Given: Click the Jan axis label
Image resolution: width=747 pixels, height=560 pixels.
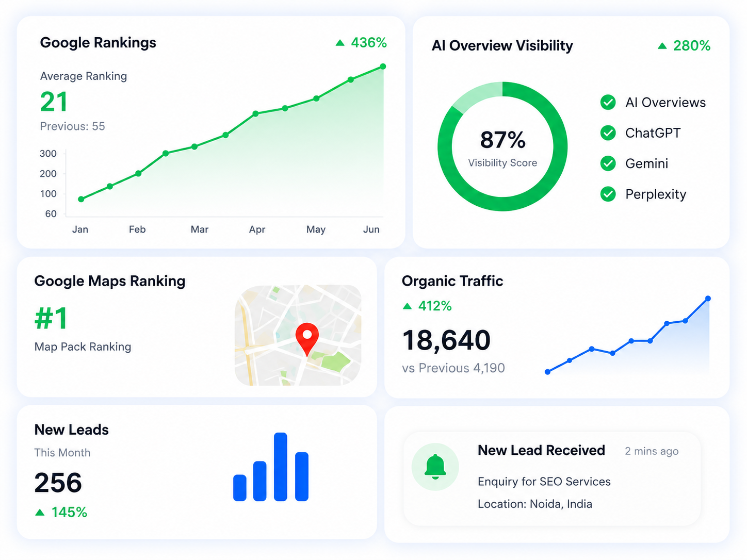Looking at the screenshot, I should click(x=80, y=229).
